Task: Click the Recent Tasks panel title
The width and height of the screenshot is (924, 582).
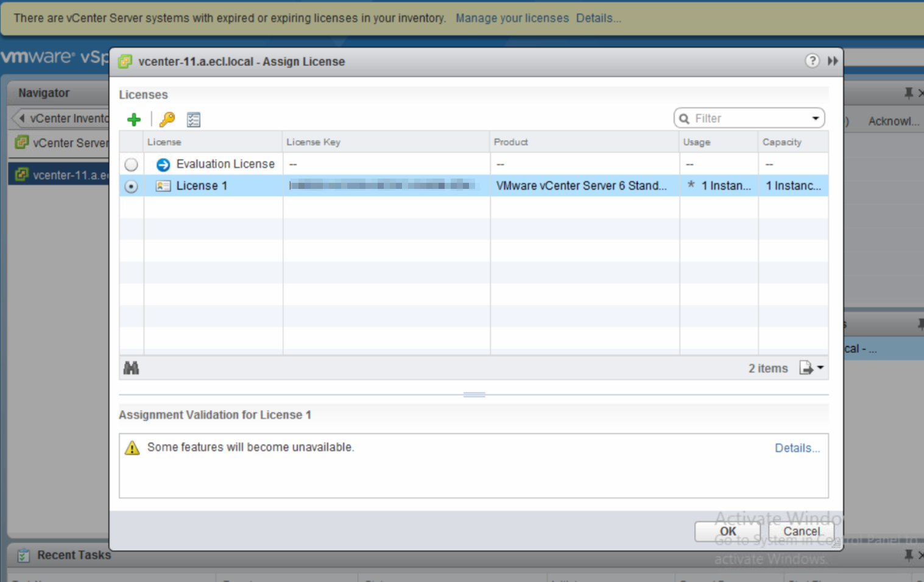Action: click(74, 555)
